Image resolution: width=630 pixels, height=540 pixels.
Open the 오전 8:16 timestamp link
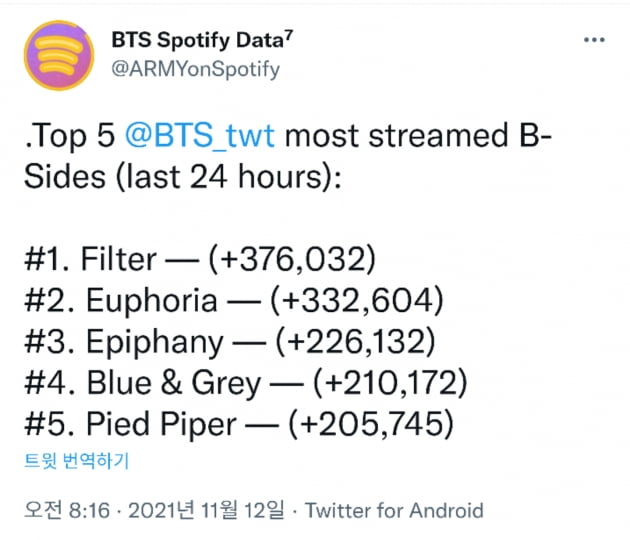(67, 510)
